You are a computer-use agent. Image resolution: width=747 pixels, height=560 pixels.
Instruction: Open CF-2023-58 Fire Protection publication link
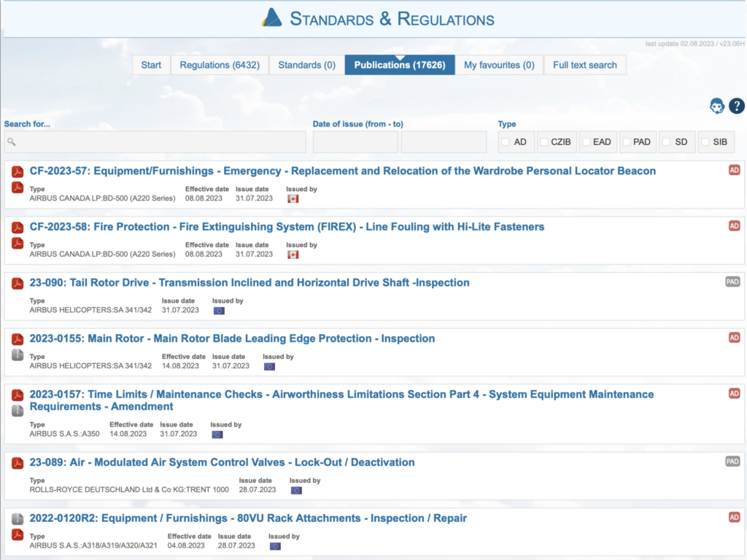pyautogui.click(x=287, y=227)
